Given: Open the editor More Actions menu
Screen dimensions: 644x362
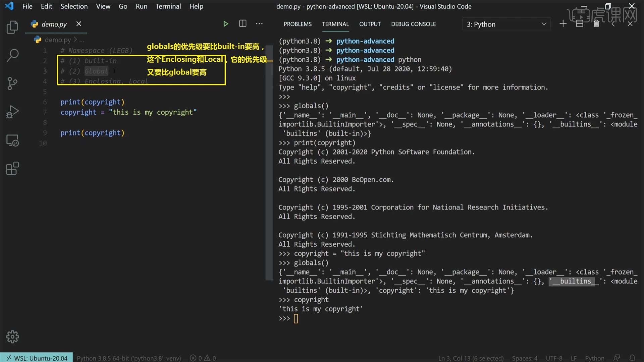Looking at the screenshot, I should [259, 23].
